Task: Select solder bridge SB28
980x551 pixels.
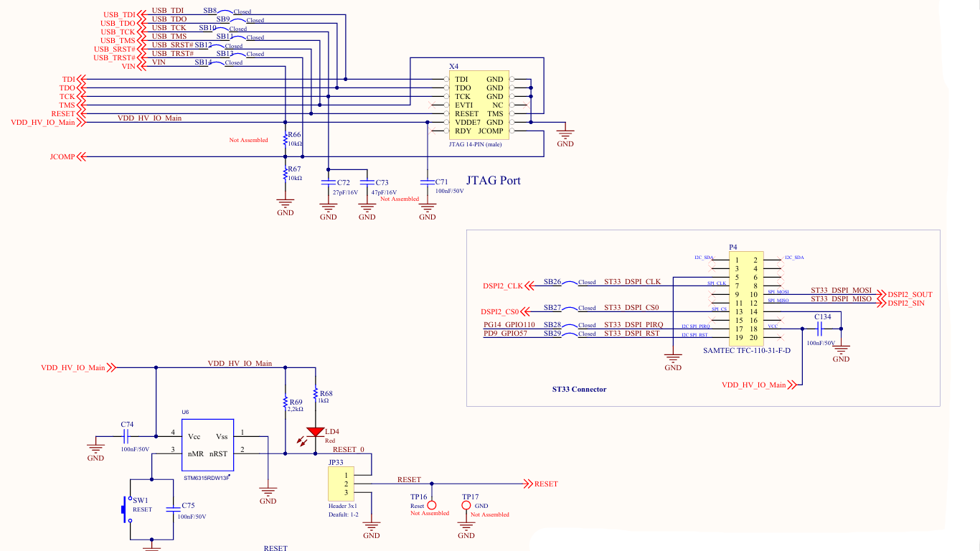Action: click(570, 325)
